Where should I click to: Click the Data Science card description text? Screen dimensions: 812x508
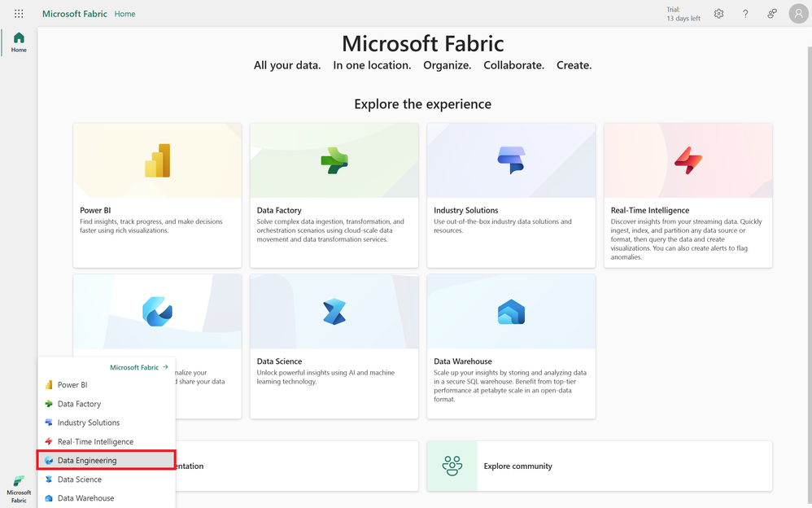(x=325, y=377)
